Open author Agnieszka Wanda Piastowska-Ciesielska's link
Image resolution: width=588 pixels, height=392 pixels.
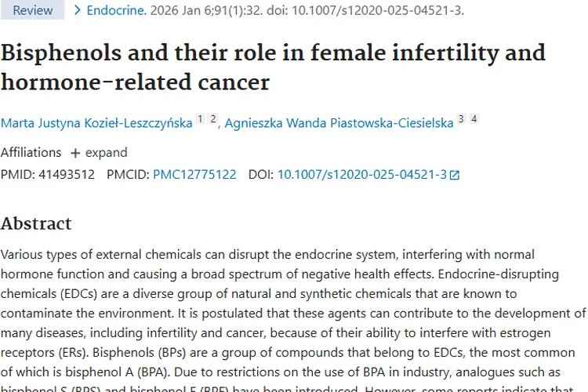click(339, 123)
